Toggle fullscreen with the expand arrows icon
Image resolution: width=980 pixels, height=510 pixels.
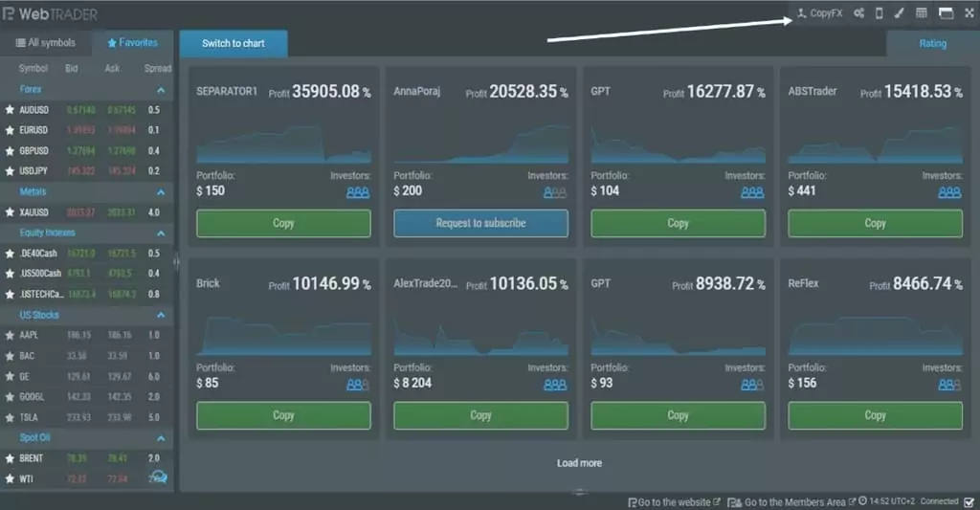click(x=969, y=13)
